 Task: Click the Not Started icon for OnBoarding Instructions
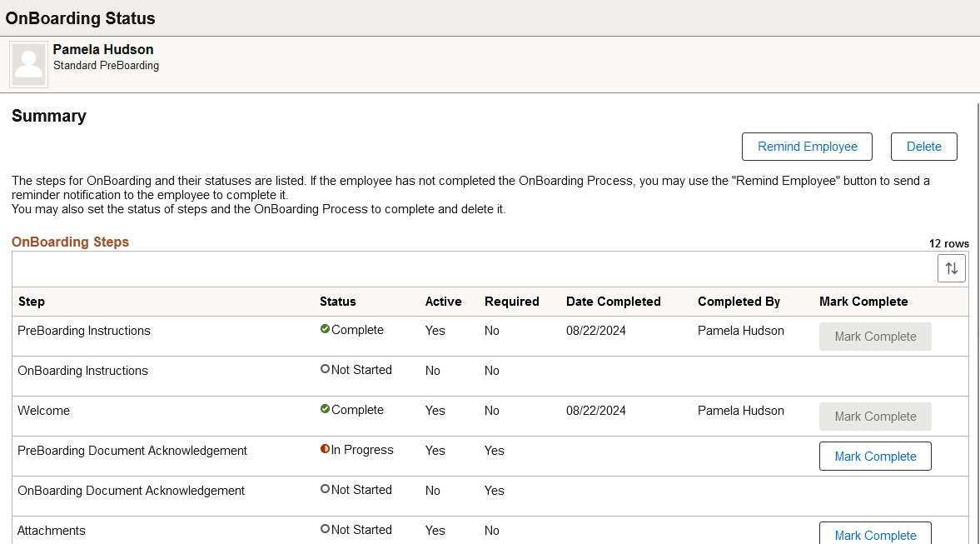tap(325, 369)
